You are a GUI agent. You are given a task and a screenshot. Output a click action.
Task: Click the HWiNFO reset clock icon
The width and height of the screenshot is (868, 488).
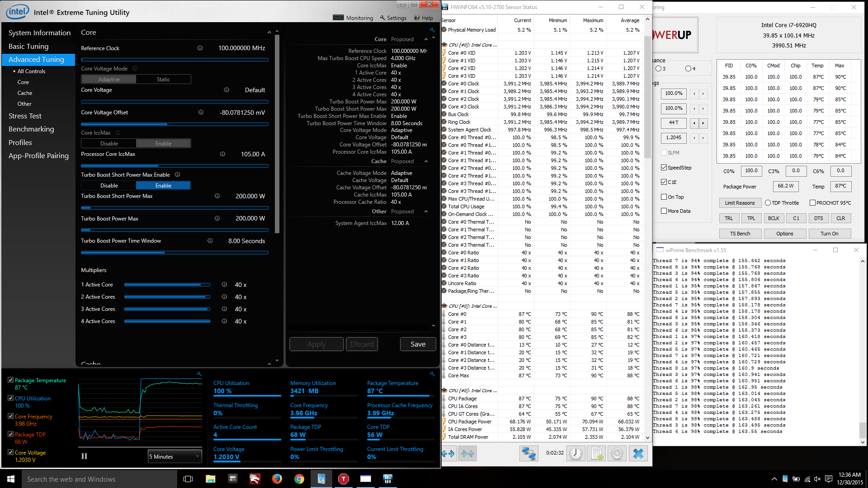point(576,453)
